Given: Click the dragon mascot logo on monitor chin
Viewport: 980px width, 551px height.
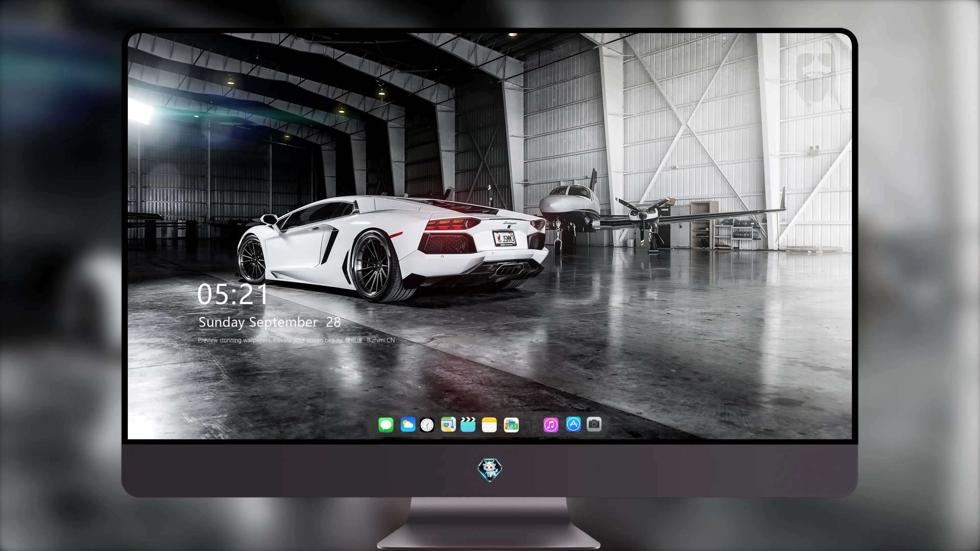Looking at the screenshot, I should tap(490, 470).
